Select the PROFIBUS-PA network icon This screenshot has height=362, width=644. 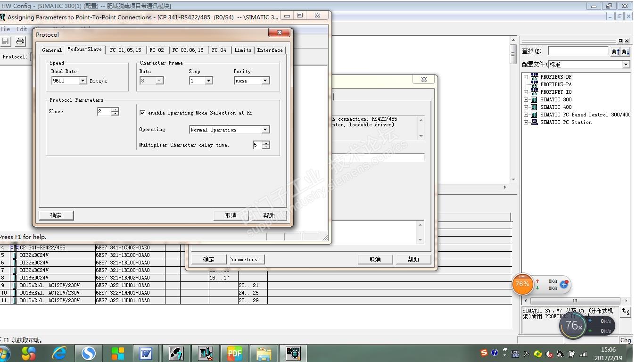(534, 84)
